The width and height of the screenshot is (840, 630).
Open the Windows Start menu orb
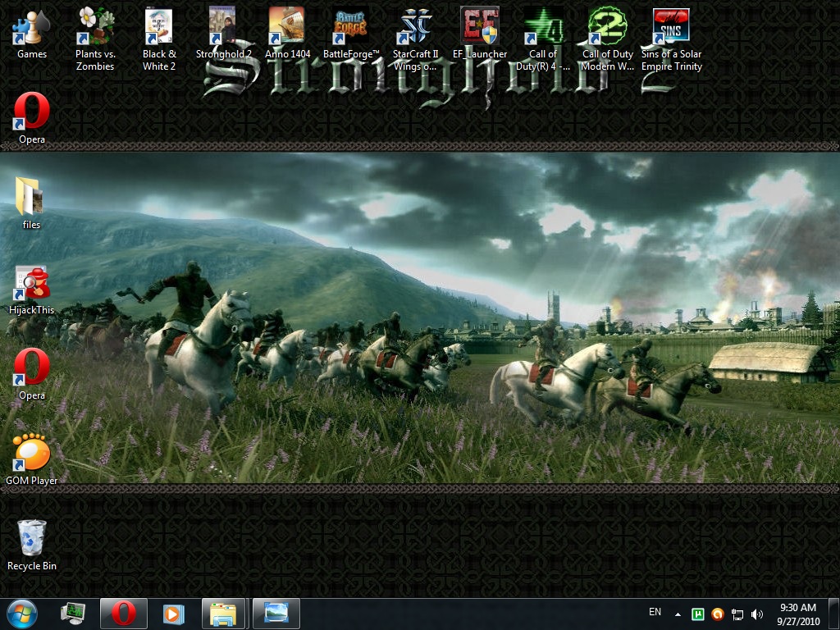click(x=22, y=614)
